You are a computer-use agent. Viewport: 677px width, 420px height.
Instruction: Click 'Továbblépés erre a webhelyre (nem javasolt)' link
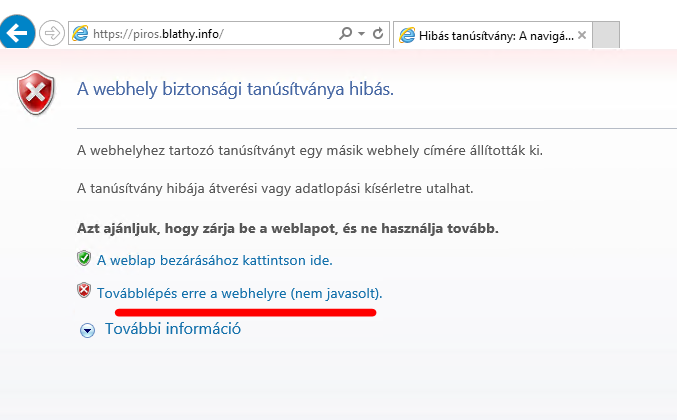tap(239, 293)
